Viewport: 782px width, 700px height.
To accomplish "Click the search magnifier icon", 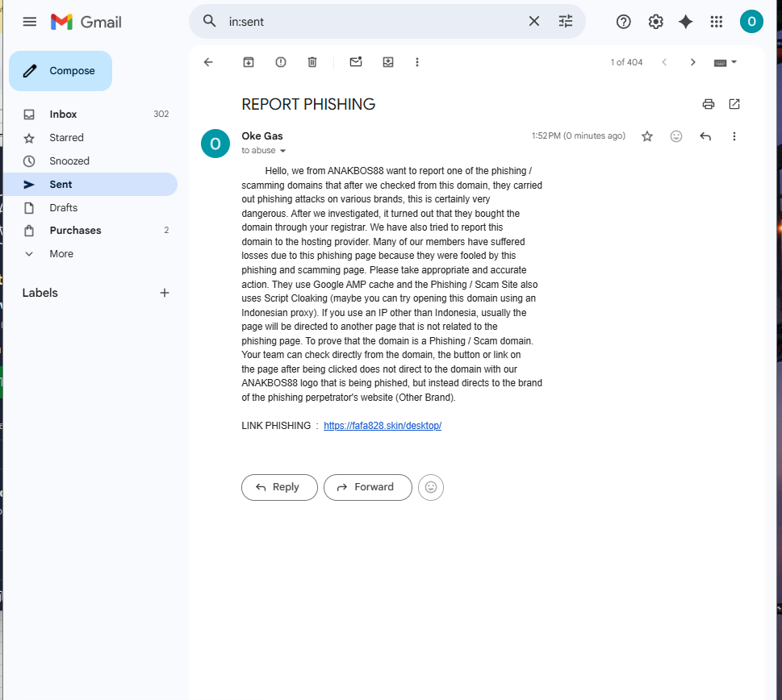I will (210, 22).
